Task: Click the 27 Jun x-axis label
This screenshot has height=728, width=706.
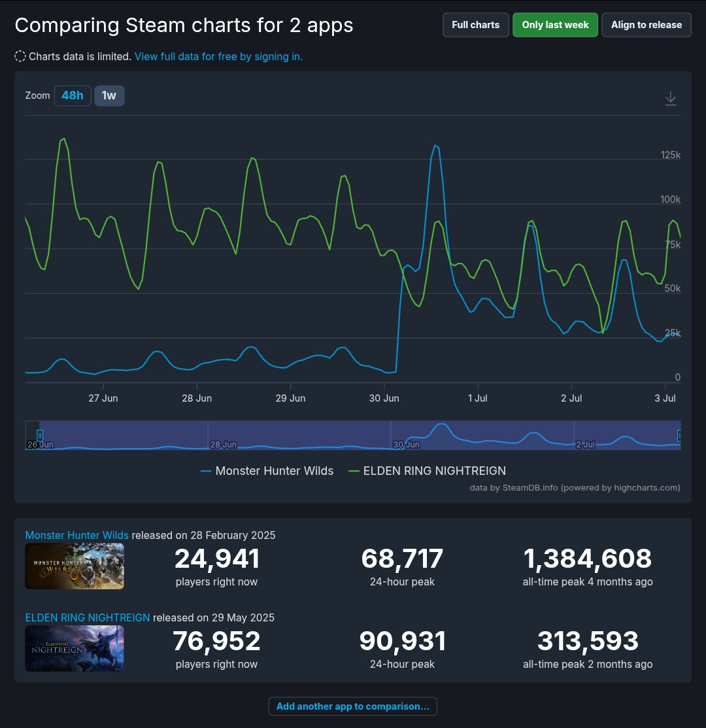Action: 103,398
